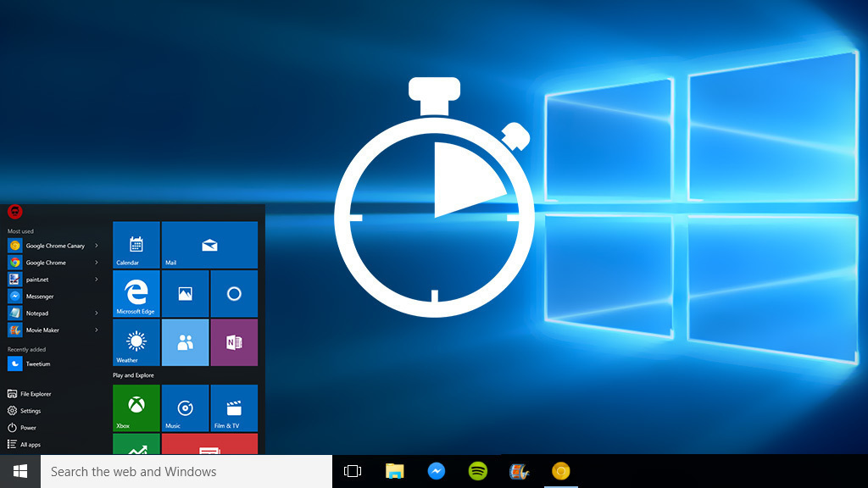Launch the Film & TV tile
This screenshot has height=488, width=868.
(234, 408)
